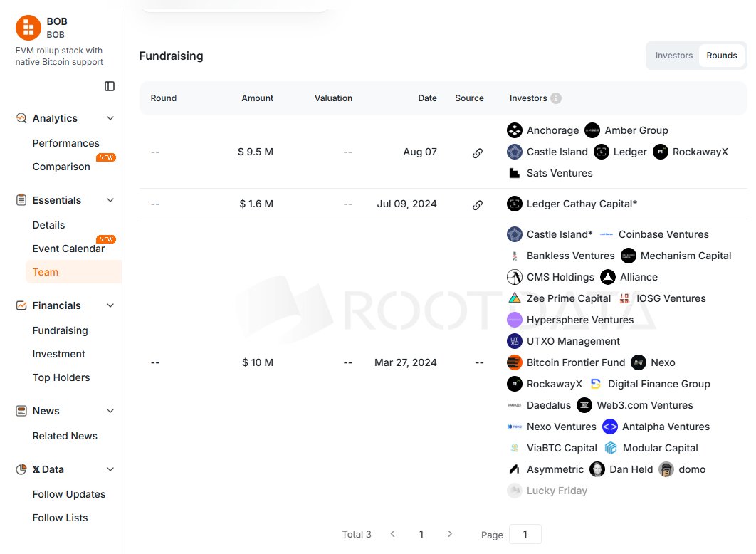
Task: Click the Bitcoin Frontier Fund logo
Action: click(515, 362)
